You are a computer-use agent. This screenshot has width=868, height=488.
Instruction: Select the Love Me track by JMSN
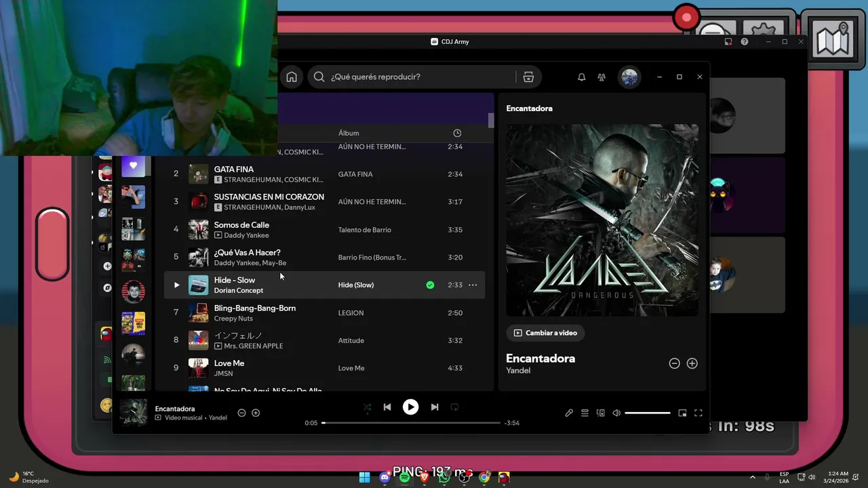point(324,368)
